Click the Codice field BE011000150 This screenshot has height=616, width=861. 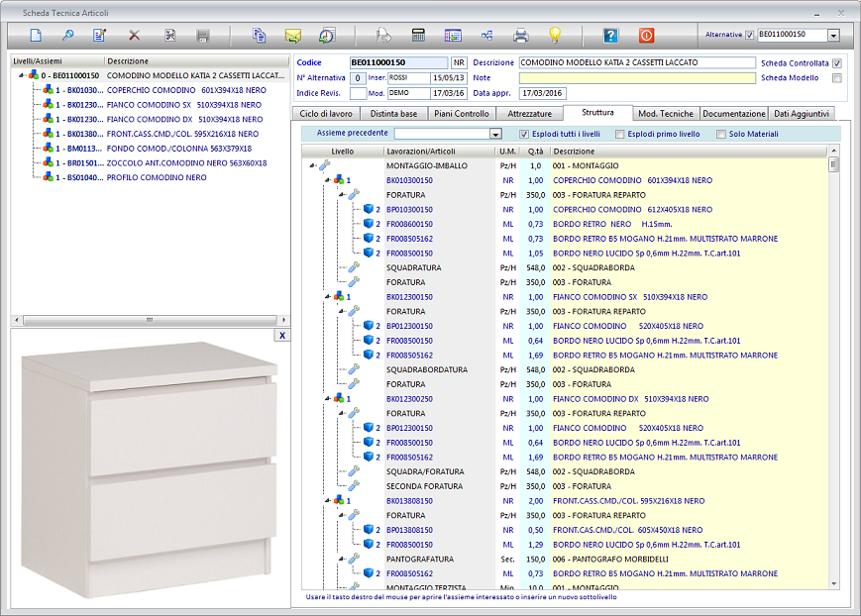point(398,62)
